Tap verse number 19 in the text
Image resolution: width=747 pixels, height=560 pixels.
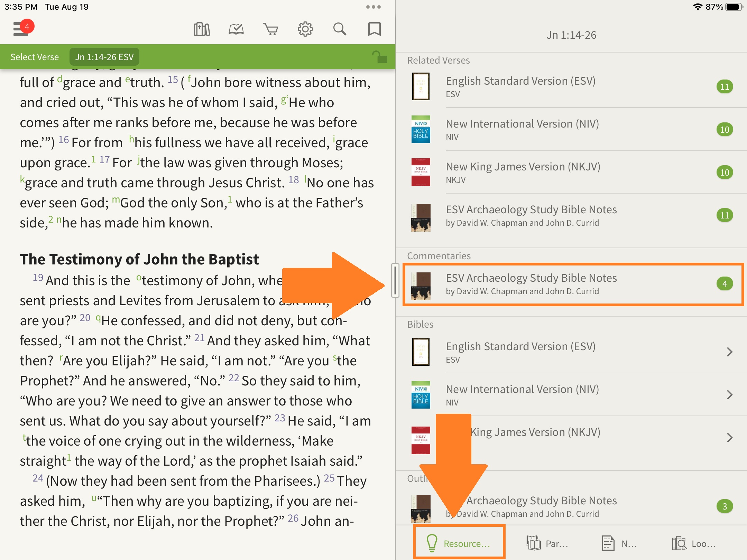(38, 278)
